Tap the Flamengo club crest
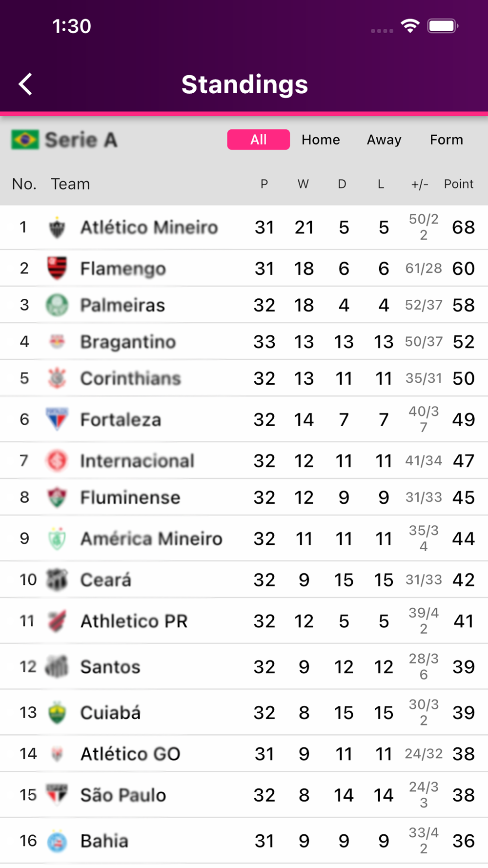The image size is (488, 868). pyautogui.click(x=57, y=268)
